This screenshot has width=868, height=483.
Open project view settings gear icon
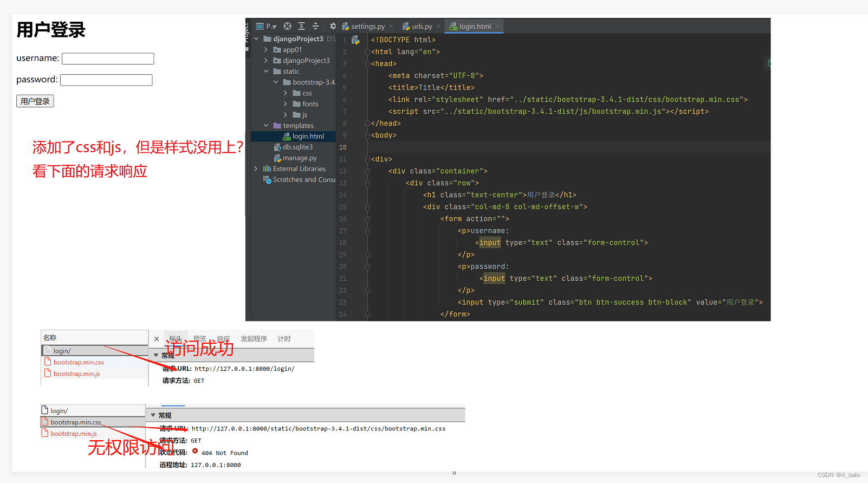[333, 26]
